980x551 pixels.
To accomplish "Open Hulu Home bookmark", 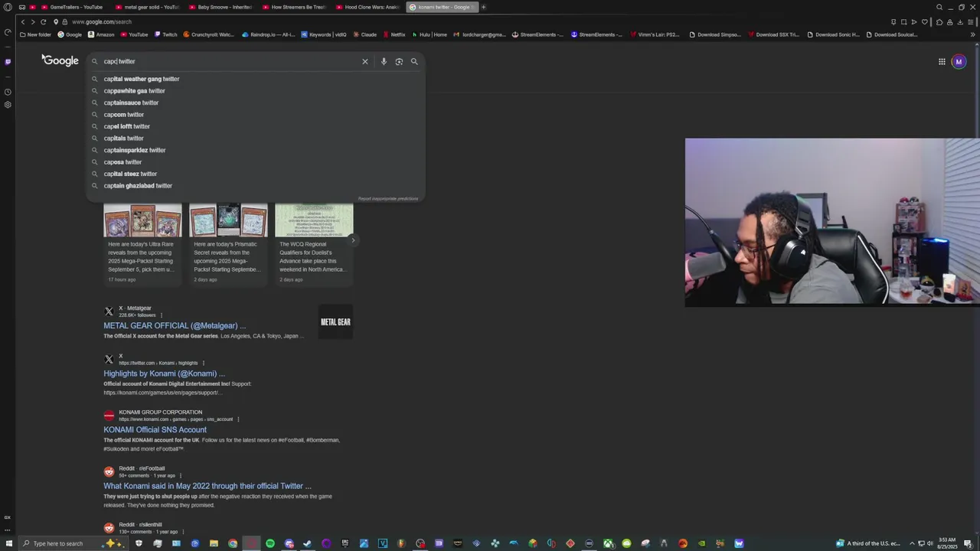I will 430,34.
